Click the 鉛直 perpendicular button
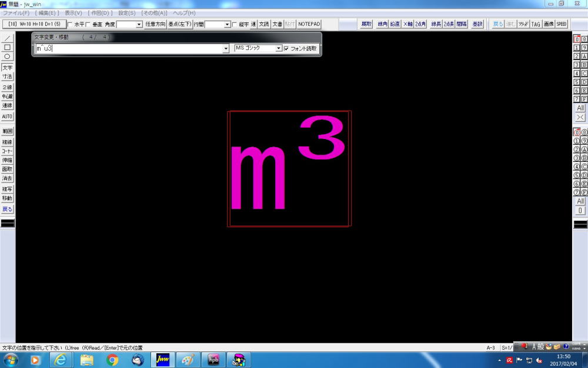 click(395, 24)
